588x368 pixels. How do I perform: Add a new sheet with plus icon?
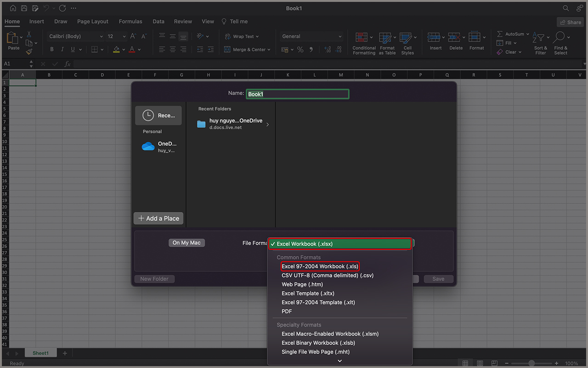tap(65, 353)
